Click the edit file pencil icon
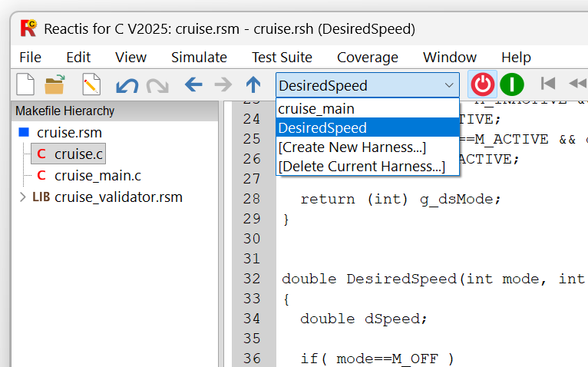Viewport: 588px width, 367px height. pos(91,84)
